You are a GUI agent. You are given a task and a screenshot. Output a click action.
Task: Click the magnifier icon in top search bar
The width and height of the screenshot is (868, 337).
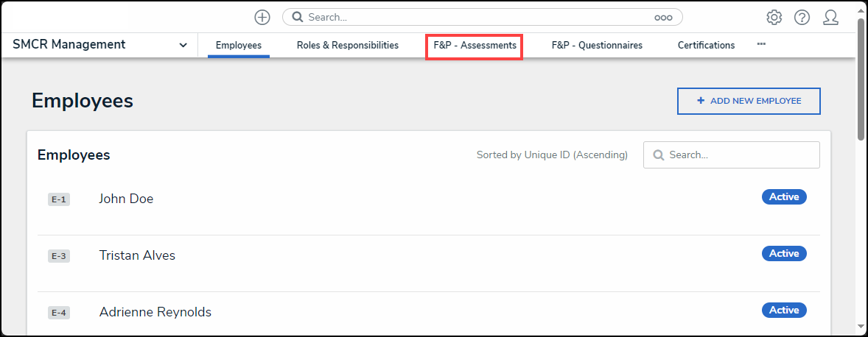point(297,17)
